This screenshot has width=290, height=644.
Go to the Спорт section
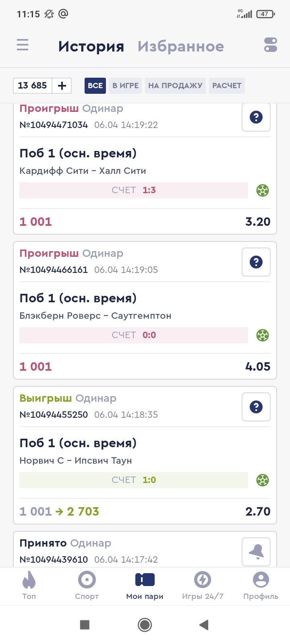(x=87, y=585)
